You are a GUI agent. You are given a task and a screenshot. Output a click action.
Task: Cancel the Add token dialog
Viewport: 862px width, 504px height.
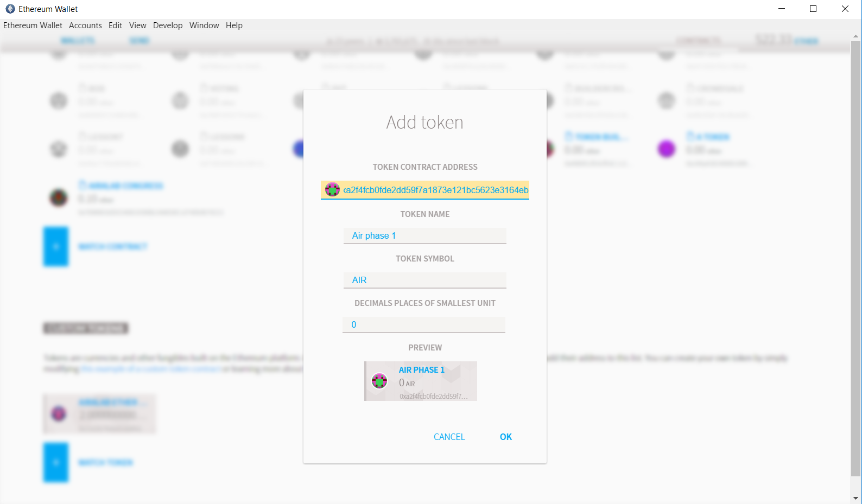(449, 437)
